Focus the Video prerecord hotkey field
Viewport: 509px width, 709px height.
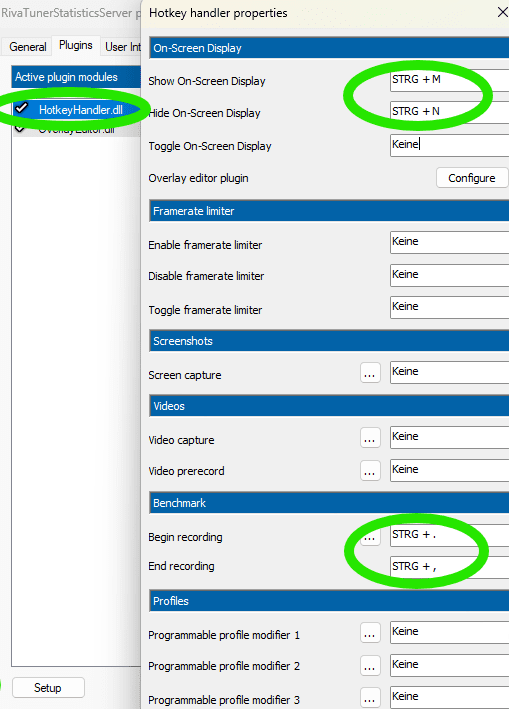coord(449,470)
